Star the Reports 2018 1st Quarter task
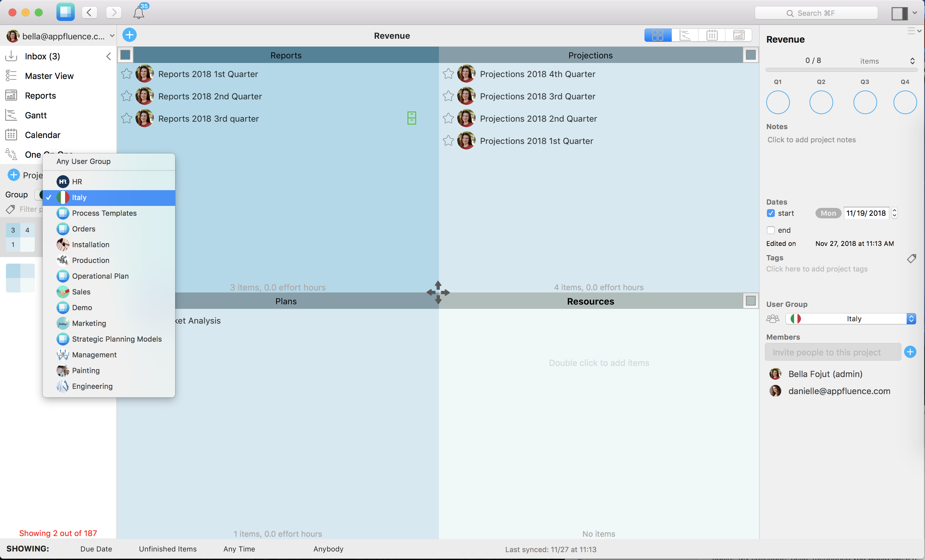This screenshot has width=925, height=560. (126, 73)
